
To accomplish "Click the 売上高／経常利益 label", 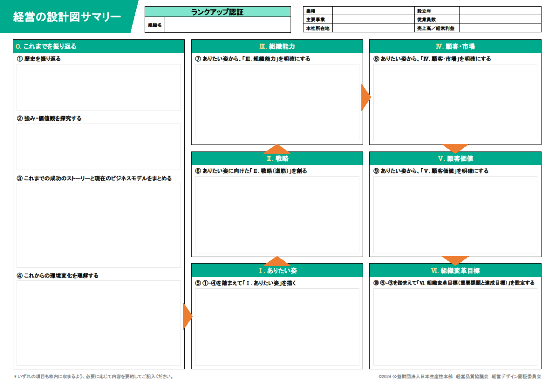I will 436,28.
